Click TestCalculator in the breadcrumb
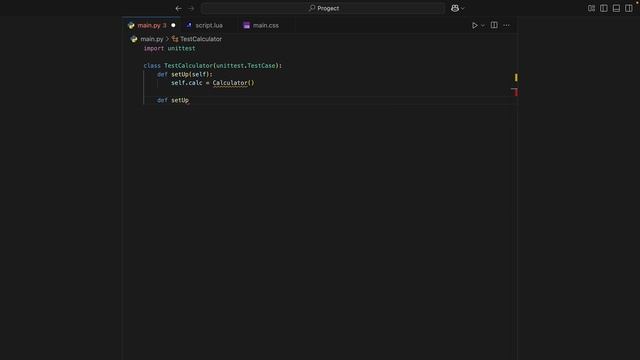Image resolution: width=640 pixels, height=360 pixels. click(201, 39)
